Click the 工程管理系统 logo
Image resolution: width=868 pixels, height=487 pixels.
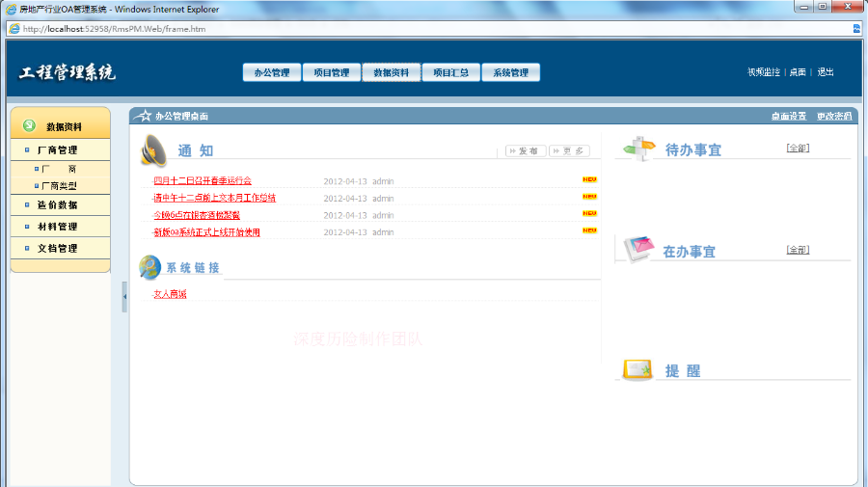pos(67,72)
